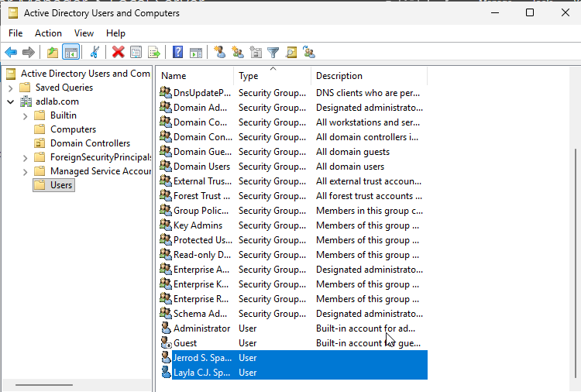Viewport: 581px width, 392px height.
Task: Create a new organizational unit toolbar icon
Action: [256, 52]
